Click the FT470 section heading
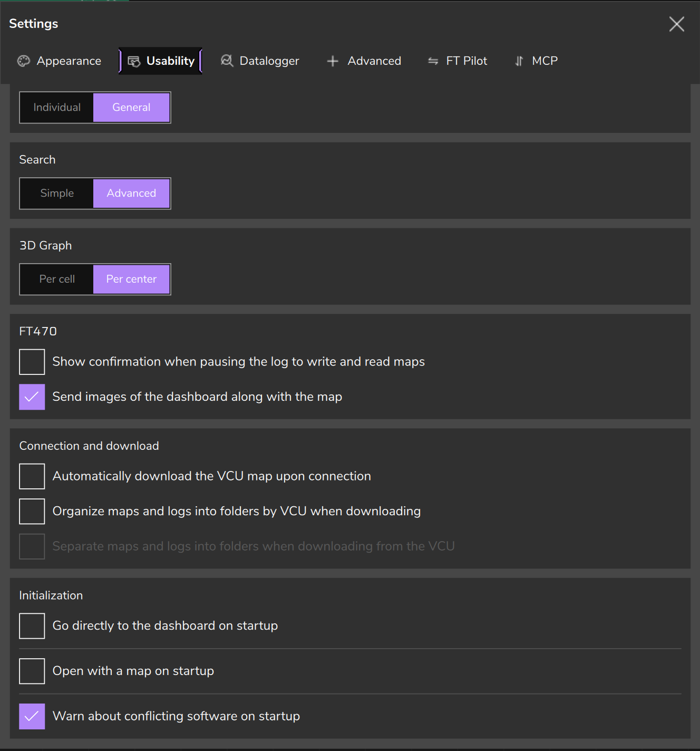The image size is (700, 751). 38,332
